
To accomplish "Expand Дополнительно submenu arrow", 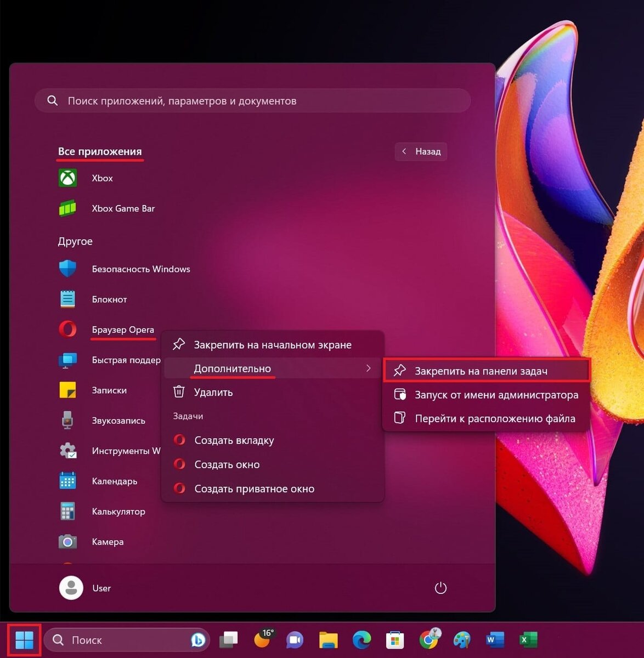I will (x=369, y=368).
